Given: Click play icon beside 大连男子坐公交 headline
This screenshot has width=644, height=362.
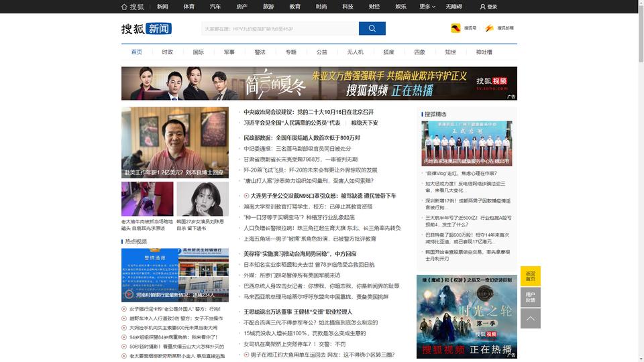Looking at the screenshot, I should [x=246, y=196].
